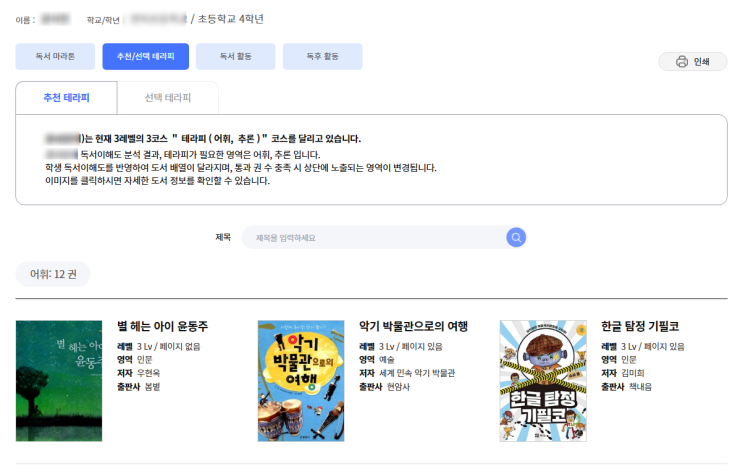Click the 한글 탐정 기필코 title link

click(x=640, y=327)
